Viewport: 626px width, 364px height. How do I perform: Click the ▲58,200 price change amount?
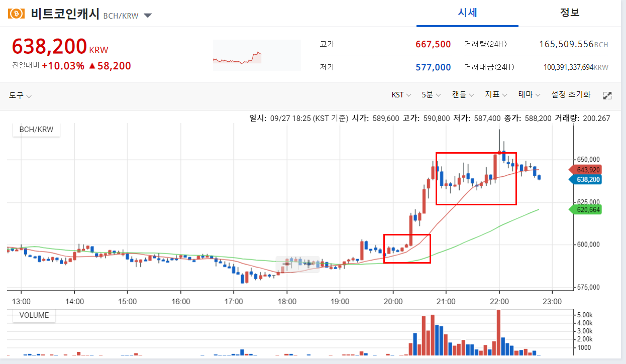click(x=110, y=66)
